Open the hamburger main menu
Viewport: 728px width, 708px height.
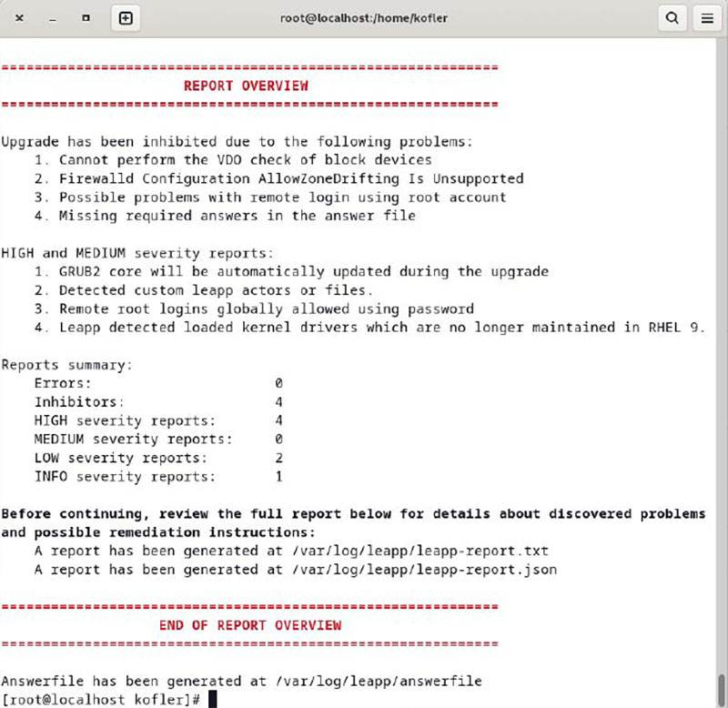[x=704, y=17]
